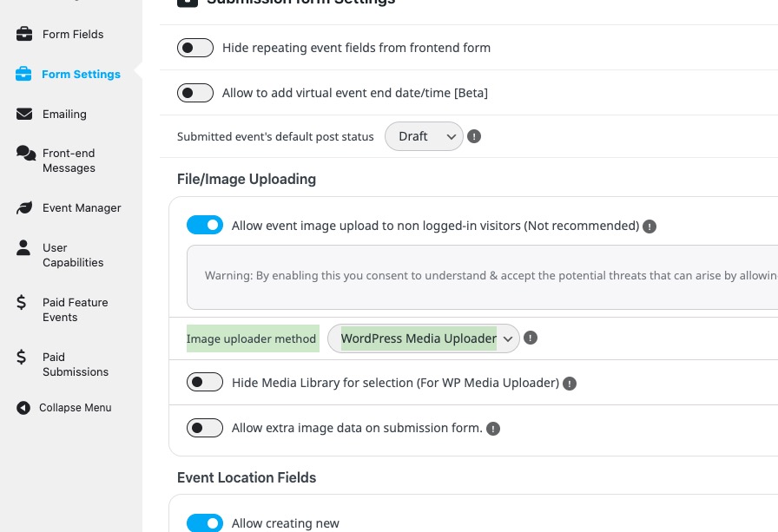
Task: Open the Draft post status dropdown
Action: (424, 136)
